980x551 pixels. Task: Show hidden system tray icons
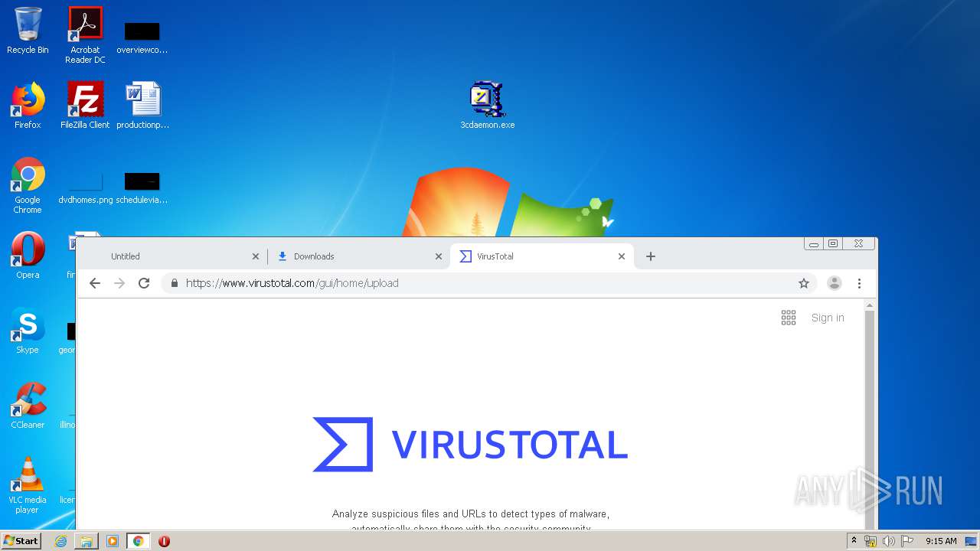854,541
